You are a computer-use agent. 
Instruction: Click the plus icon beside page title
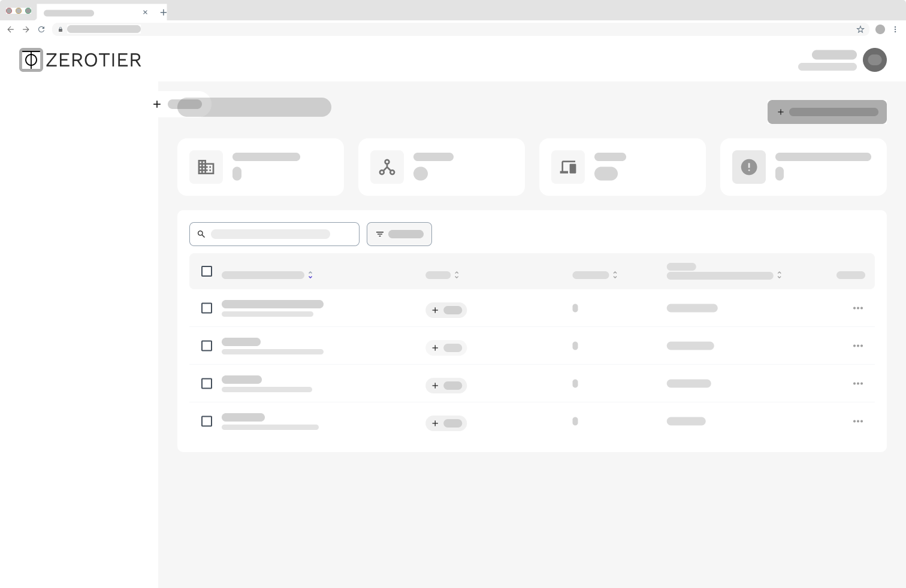coord(157,104)
